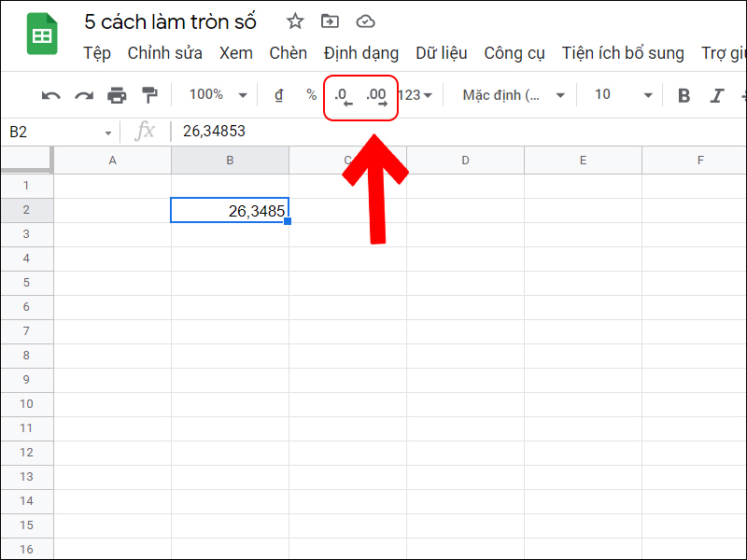
Task: Click the undo icon
Action: [x=49, y=94]
